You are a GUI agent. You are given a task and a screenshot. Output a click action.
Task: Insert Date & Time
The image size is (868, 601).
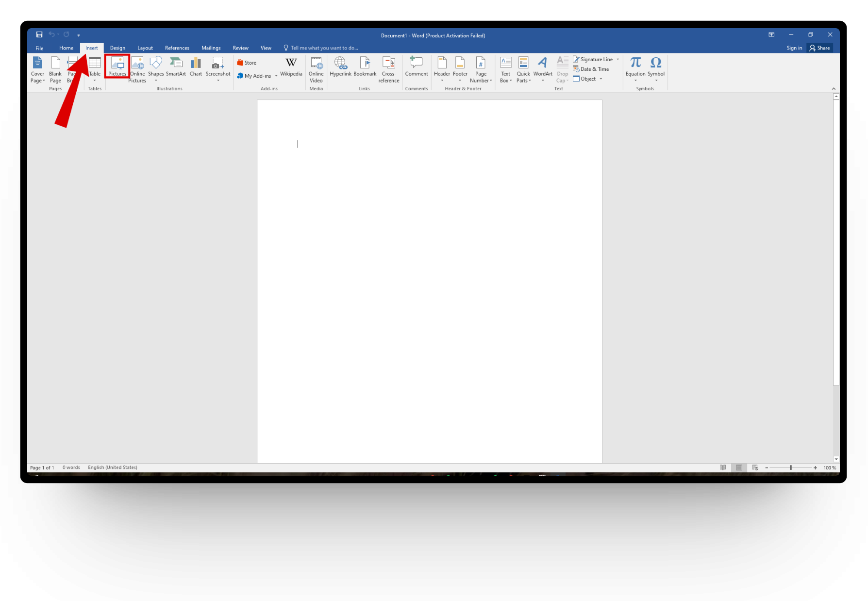591,69
